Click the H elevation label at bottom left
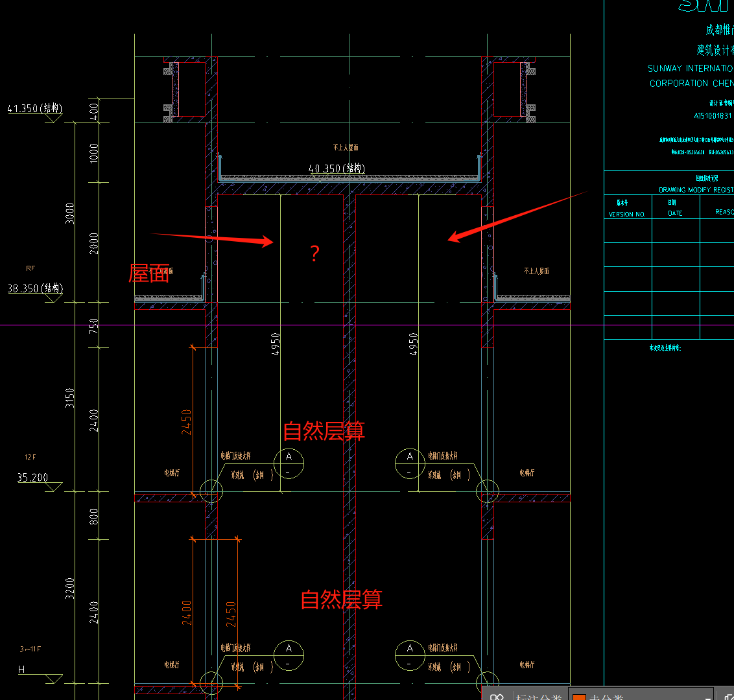This screenshot has height=700, width=734. tap(21, 670)
